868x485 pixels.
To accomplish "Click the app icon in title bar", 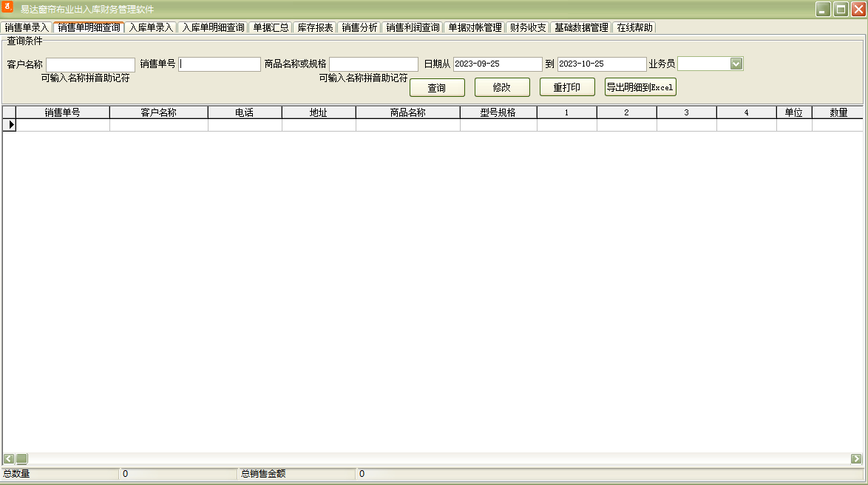I will [x=8, y=8].
